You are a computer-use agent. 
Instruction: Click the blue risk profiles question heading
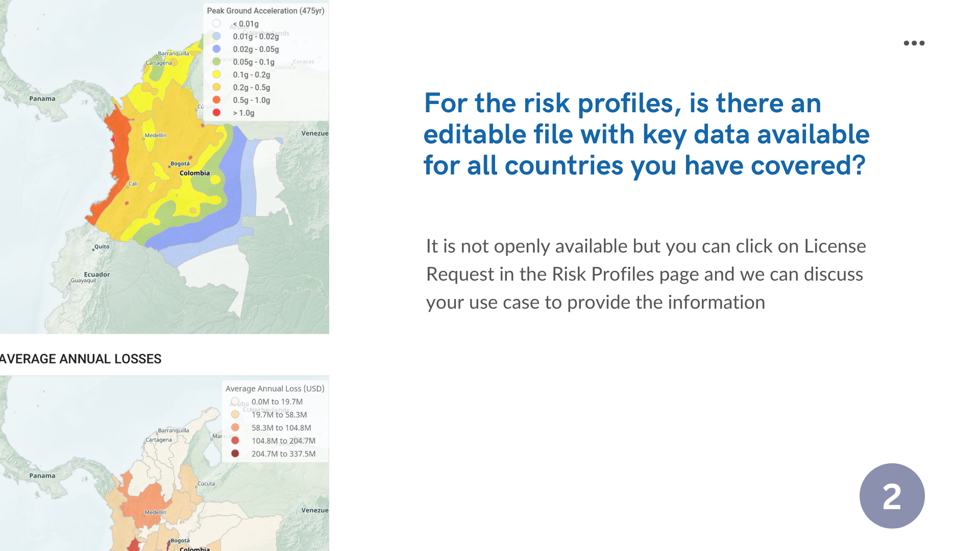[x=646, y=134]
